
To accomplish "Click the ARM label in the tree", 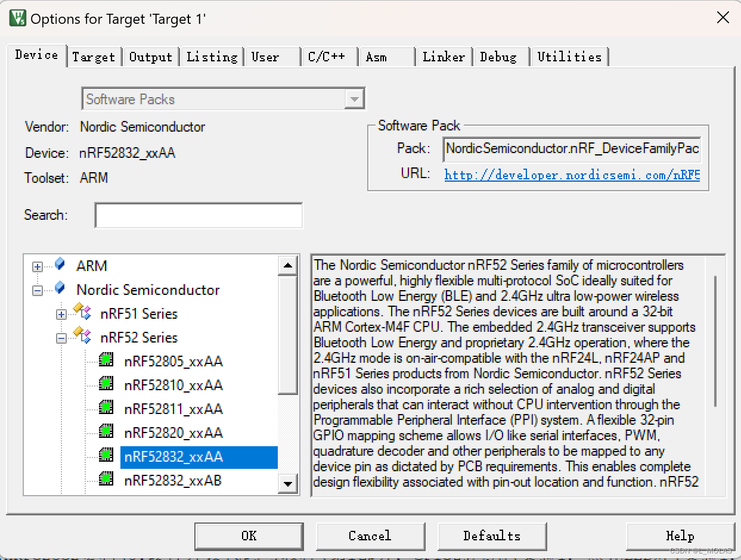I will pyautogui.click(x=92, y=266).
